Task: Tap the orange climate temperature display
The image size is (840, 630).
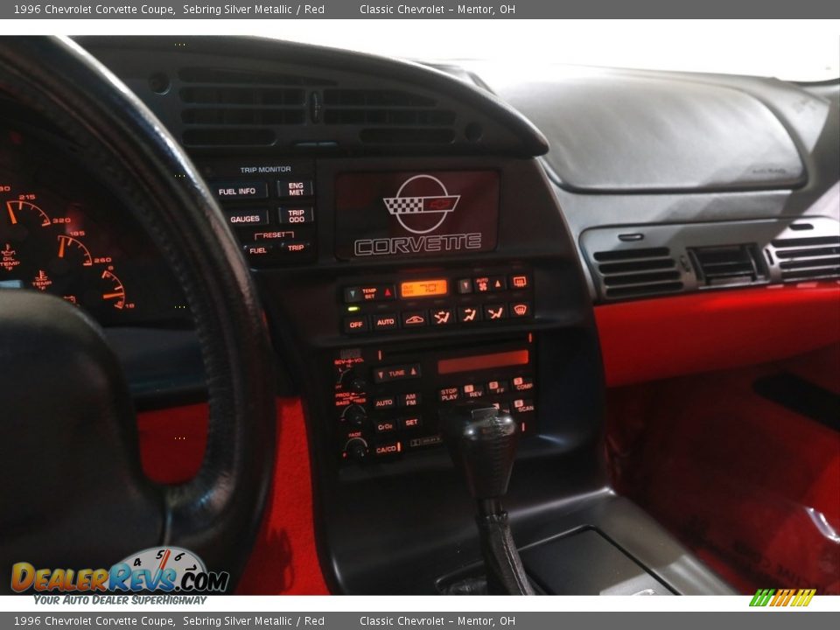Action: [423, 288]
